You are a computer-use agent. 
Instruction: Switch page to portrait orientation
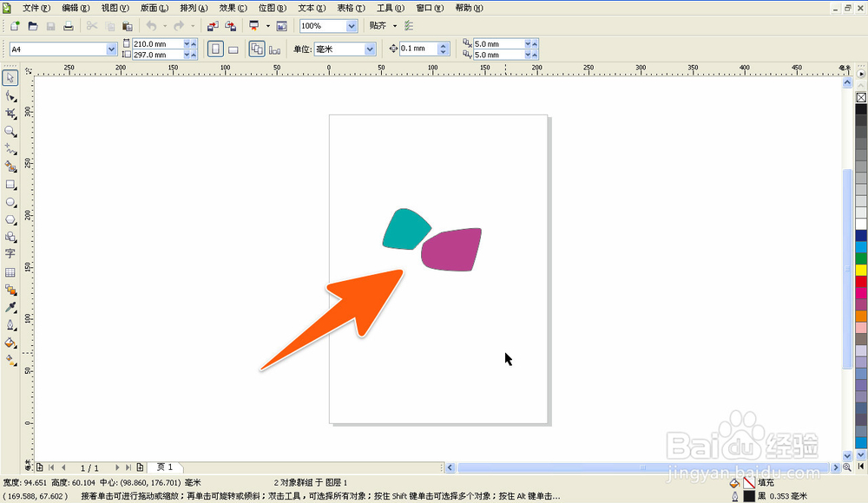click(215, 49)
